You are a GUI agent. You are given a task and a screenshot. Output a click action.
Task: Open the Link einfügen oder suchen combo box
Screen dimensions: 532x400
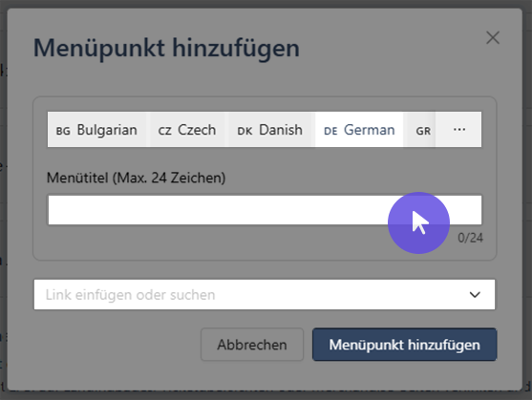coord(265,295)
